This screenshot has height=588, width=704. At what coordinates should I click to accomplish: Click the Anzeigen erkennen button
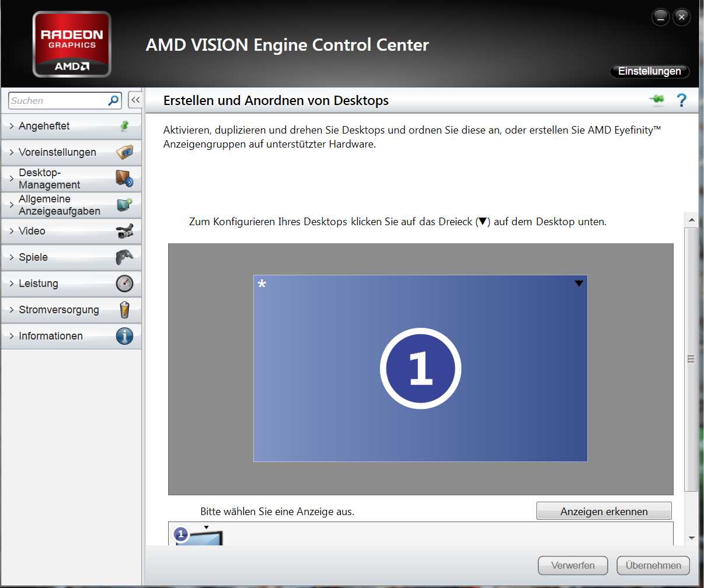[604, 511]
